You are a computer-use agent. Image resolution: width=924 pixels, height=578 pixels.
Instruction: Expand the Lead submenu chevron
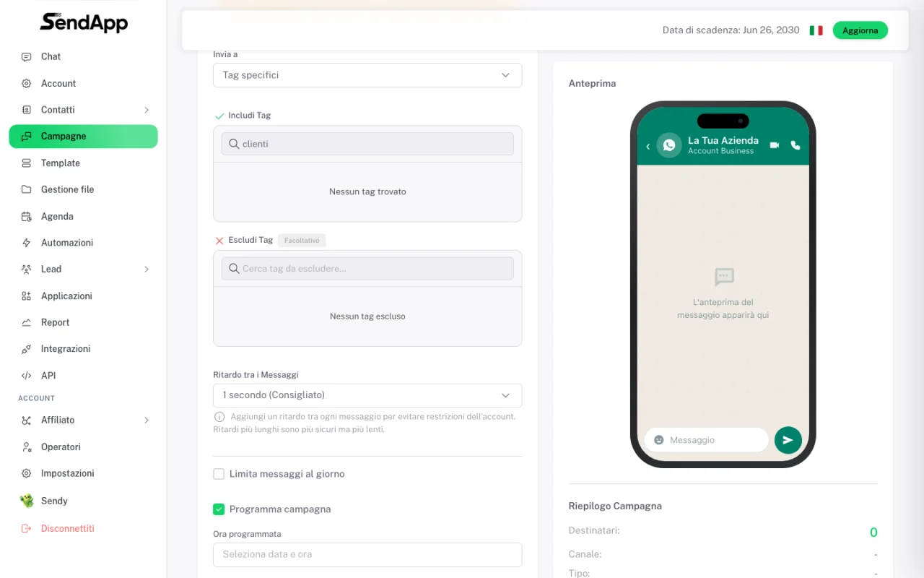pos(147,269)
